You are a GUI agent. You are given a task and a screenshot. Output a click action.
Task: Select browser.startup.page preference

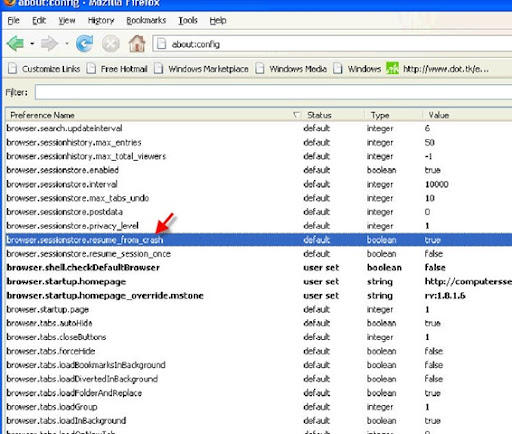pos(259,310)
